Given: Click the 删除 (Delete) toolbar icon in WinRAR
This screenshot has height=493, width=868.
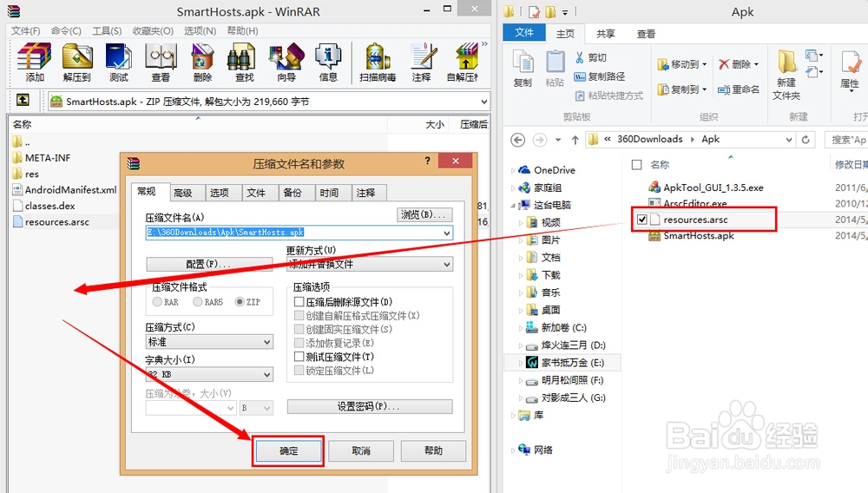Looking at the screenshot, I should (x=202, y=62).
